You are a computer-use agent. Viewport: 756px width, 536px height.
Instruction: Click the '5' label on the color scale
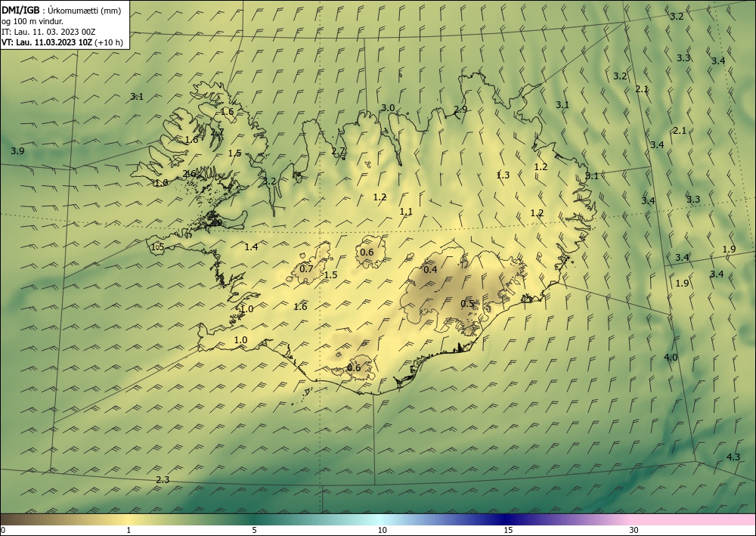[254, 530]
